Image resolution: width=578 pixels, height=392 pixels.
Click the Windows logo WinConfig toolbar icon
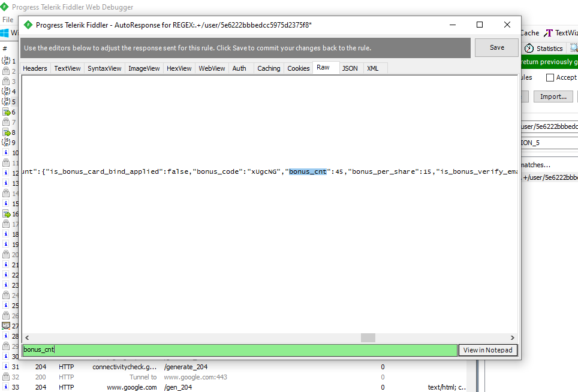pos(4,33)
